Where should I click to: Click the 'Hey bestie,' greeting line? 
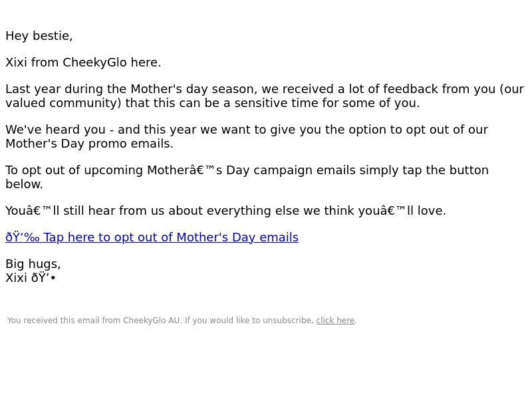point(39,36)
